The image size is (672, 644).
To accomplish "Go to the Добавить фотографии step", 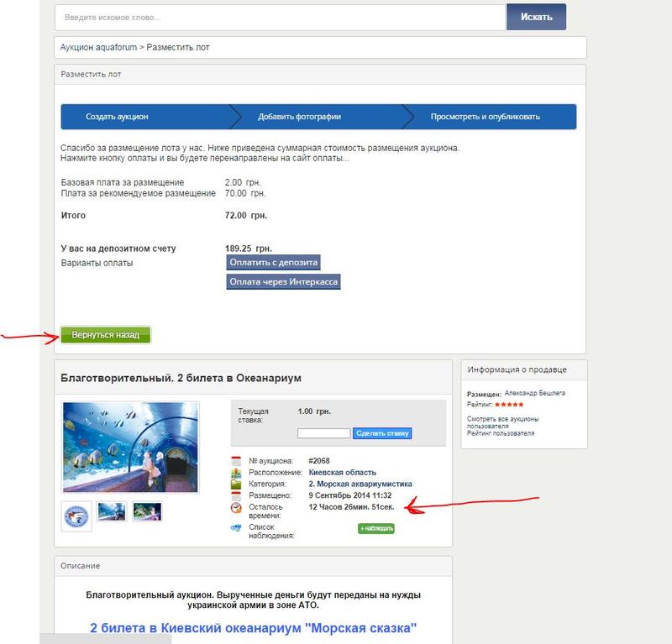I will click(299, 117).
